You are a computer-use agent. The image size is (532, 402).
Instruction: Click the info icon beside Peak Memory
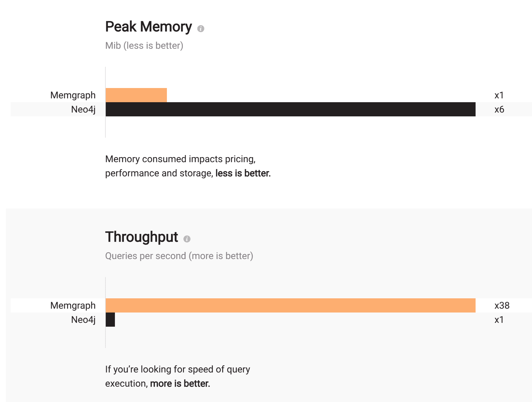click(x=201, y=29)
